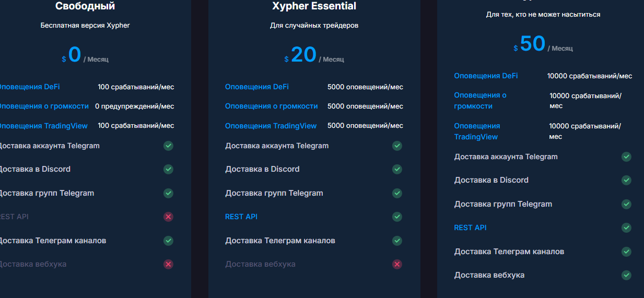Click Оповещения DeFi link in Essential plan
644x298 pixels.
tap(256, 87)
